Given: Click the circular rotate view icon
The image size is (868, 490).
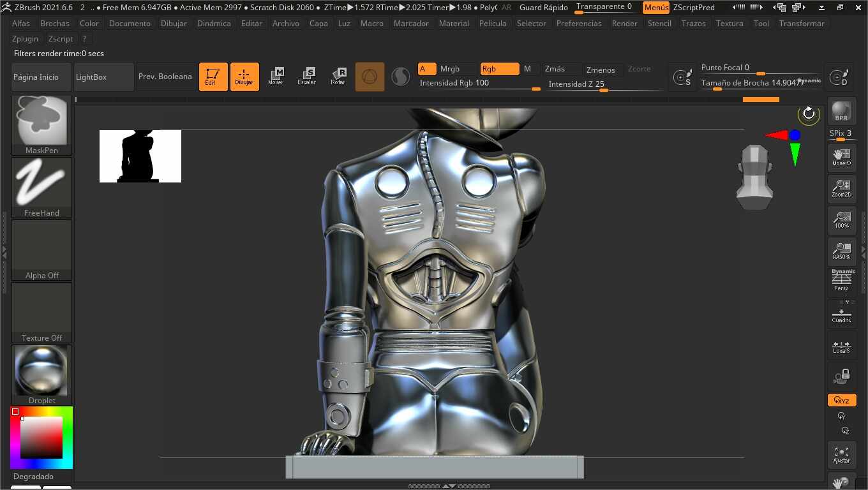Looking at the screenshot, I should (x=809, y=114).
